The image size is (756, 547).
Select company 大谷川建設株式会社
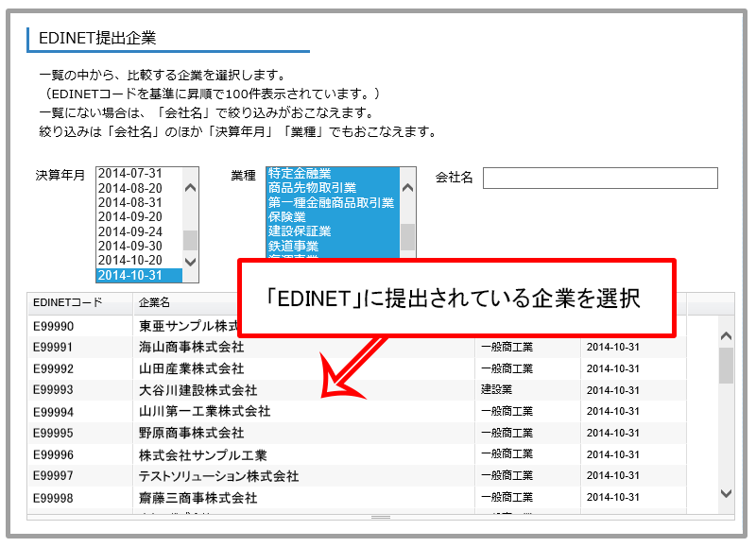198,390
